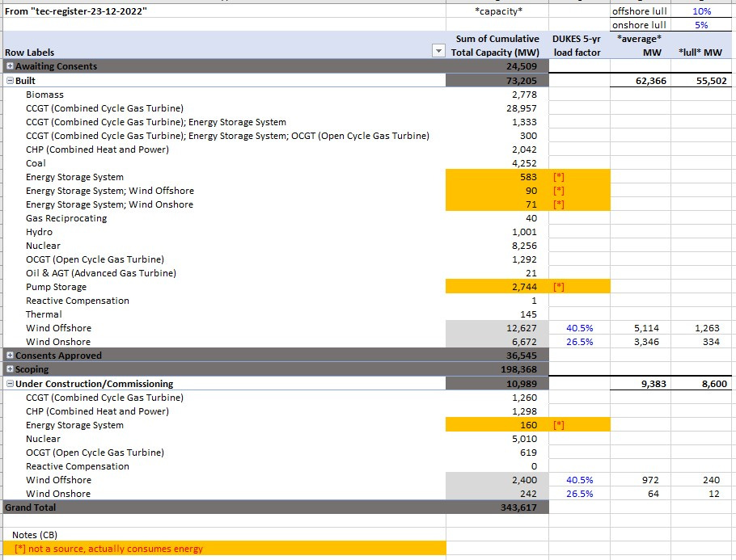The height and width of the screenshot is (560, 736).
Task: Select the Oil & AGT row label
Action: pos(101,273)
